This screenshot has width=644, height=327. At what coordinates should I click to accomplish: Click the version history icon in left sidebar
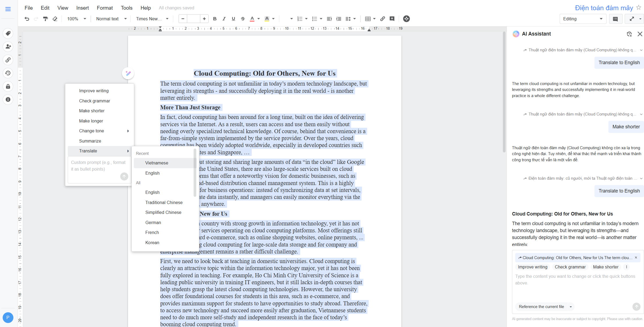click(8, 73)
